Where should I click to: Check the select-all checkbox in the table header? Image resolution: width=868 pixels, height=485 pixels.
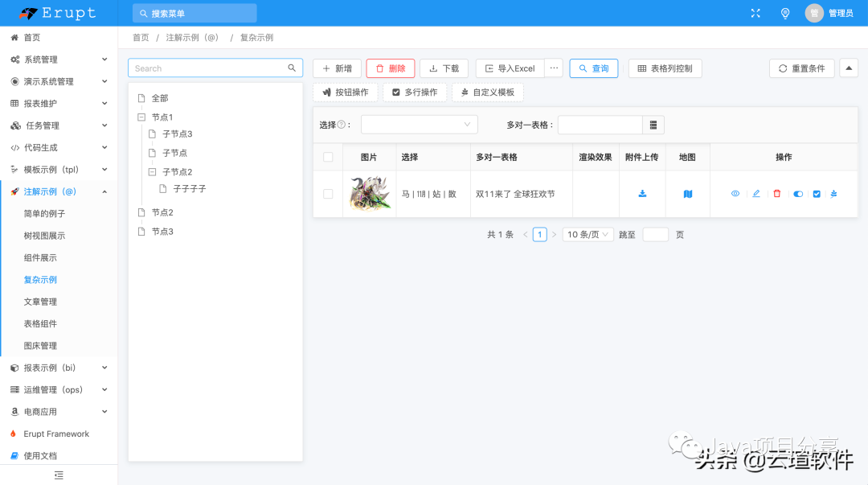tap(327, 157)
